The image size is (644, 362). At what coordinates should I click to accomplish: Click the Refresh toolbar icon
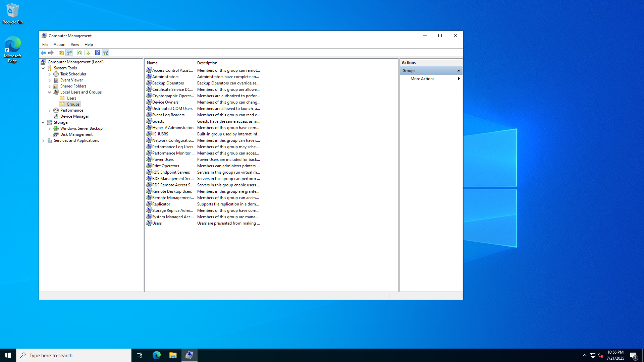point(79,53)
